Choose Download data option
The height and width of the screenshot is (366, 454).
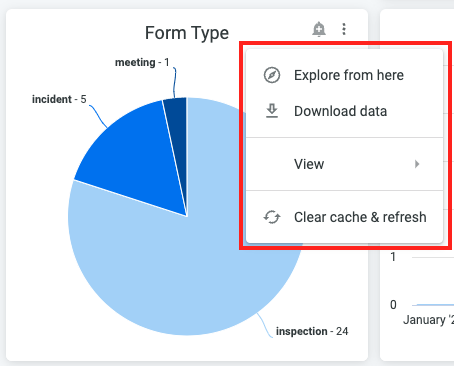tap(340, 111)
